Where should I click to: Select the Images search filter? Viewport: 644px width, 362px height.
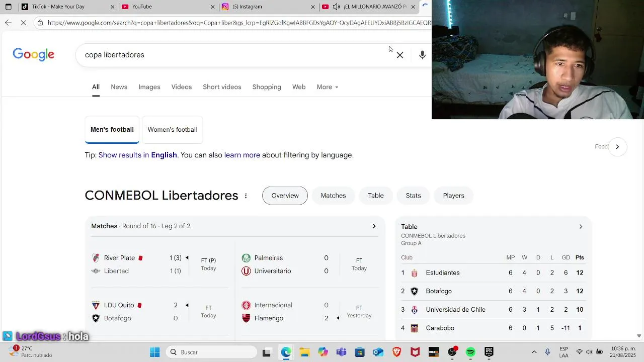(149, 87)
